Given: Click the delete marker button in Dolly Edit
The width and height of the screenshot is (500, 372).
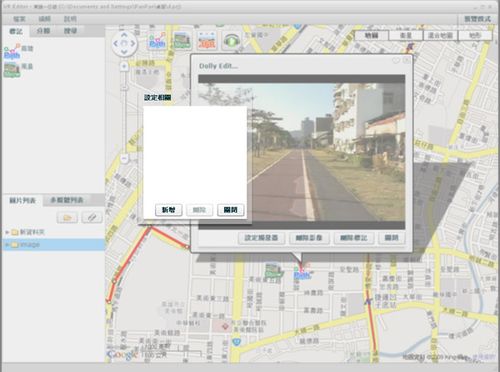Looking at the screenshot, I should (x=353, y=238).
